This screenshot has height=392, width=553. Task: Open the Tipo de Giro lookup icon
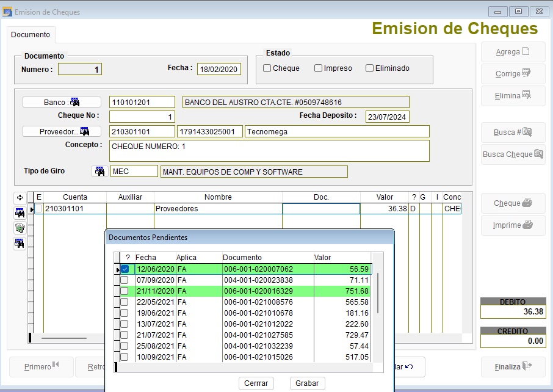100,172
